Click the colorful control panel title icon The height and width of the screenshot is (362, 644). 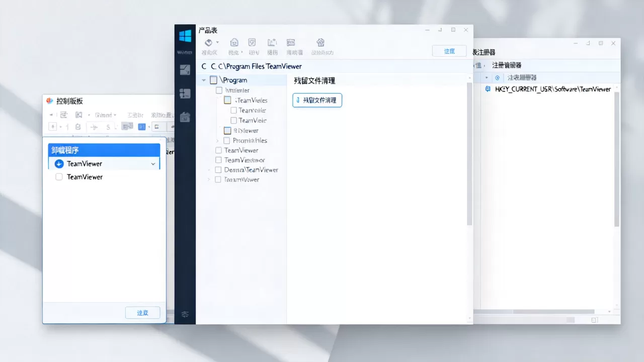tap(50, 101)
